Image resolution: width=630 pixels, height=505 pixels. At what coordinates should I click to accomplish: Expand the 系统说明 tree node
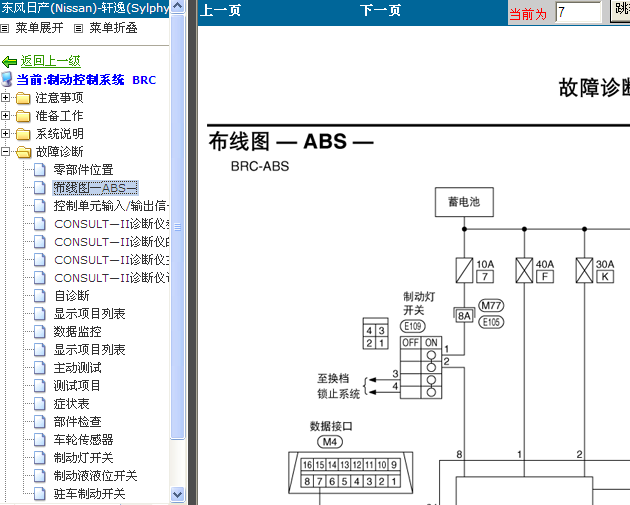pyautogui.click(x=5, y=133)
